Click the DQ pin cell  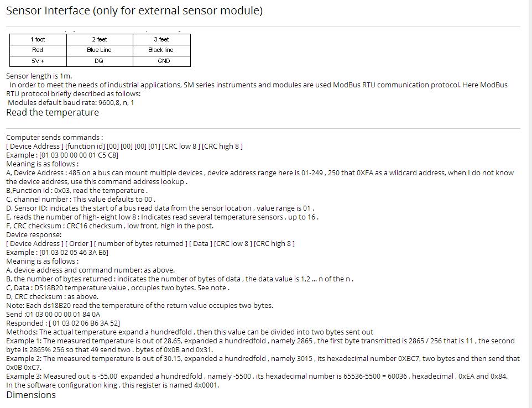click(100, 61)
